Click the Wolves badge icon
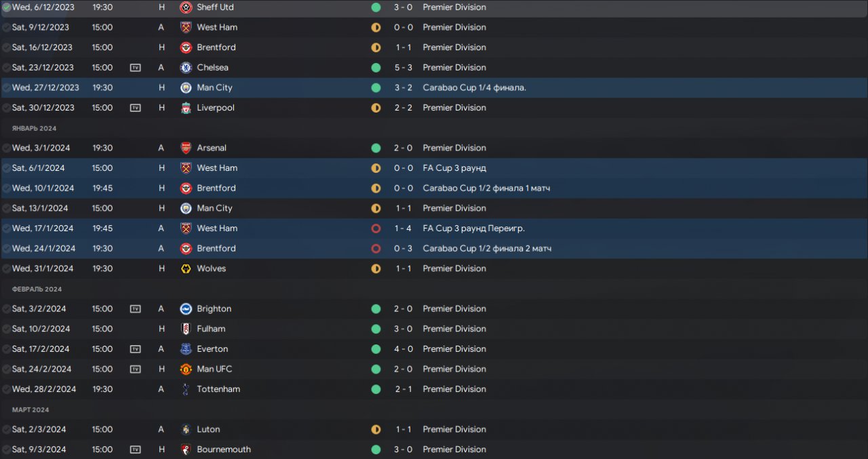 pos(186,268)
